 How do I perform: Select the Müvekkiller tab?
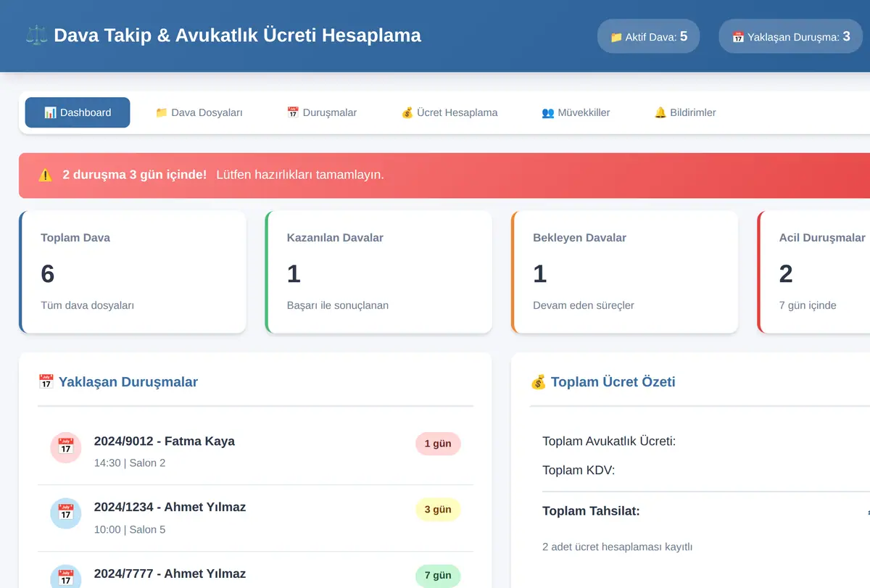[576, 112]
